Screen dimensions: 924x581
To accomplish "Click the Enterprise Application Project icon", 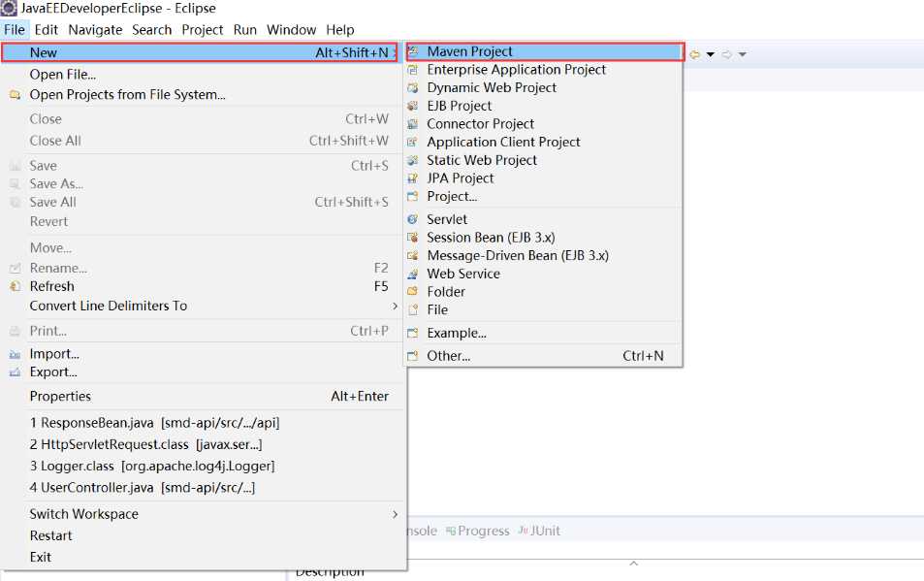I will click(412, 70).
